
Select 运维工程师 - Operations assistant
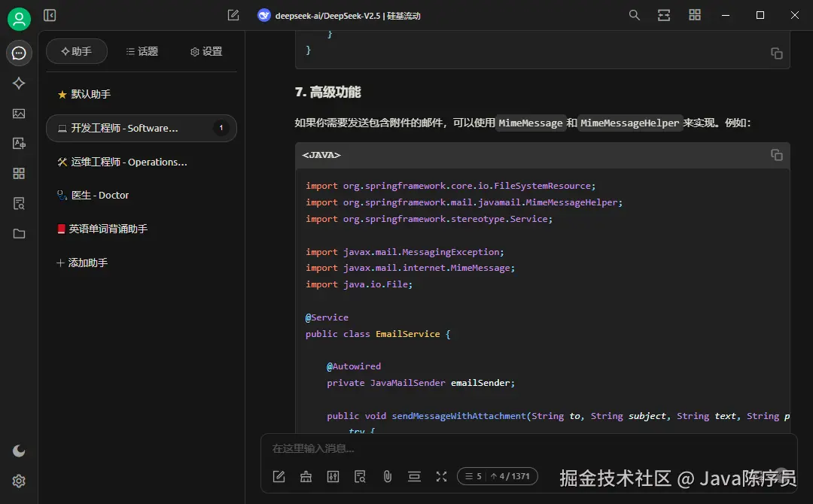point(141,162)
